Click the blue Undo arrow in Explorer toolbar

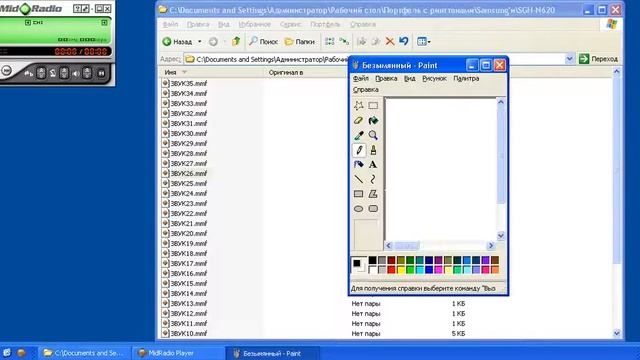click(404, 41)
